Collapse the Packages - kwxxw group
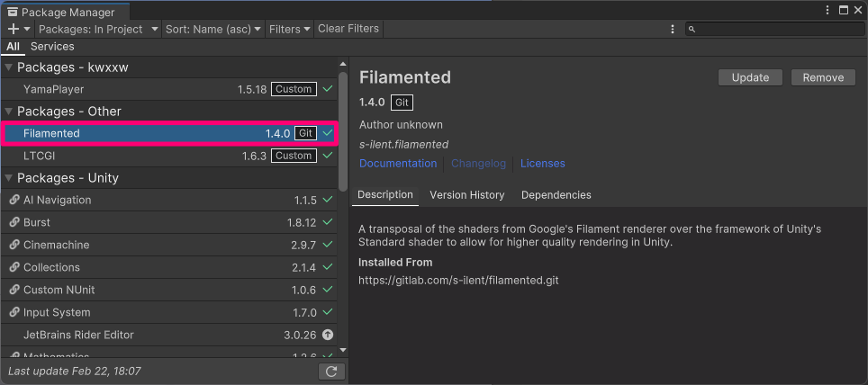 (8, 67)
